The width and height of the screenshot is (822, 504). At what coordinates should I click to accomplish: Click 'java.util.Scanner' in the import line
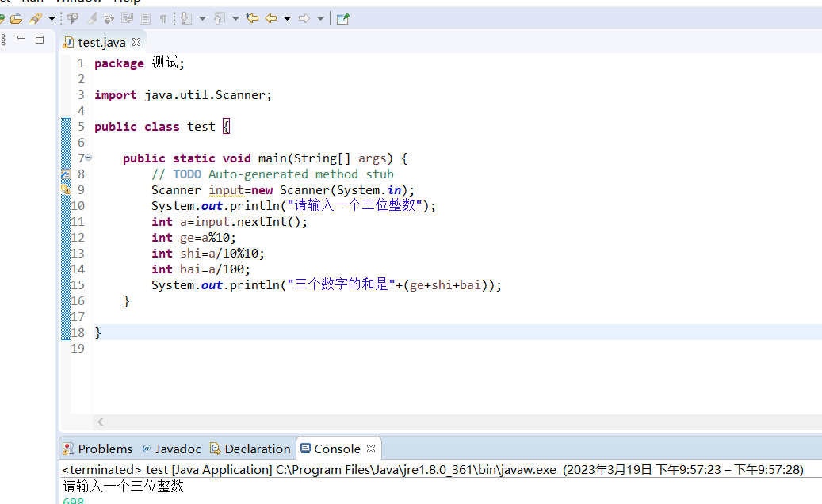point(205,95)
